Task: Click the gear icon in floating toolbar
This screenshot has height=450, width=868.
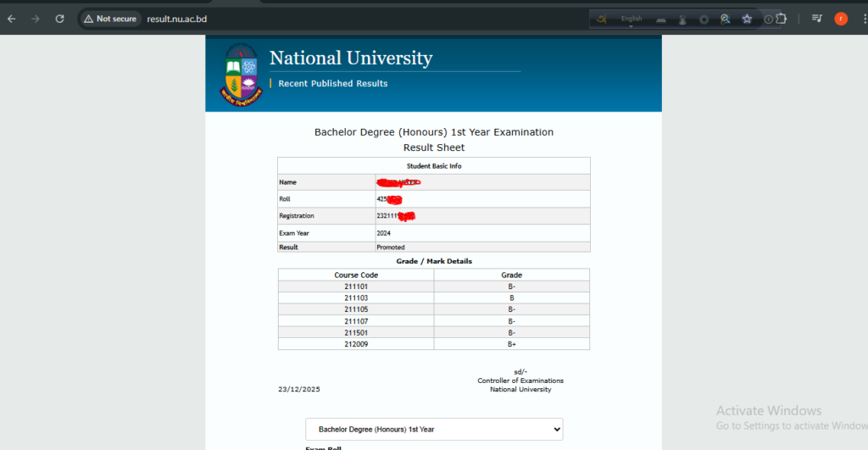Action: 703,19
